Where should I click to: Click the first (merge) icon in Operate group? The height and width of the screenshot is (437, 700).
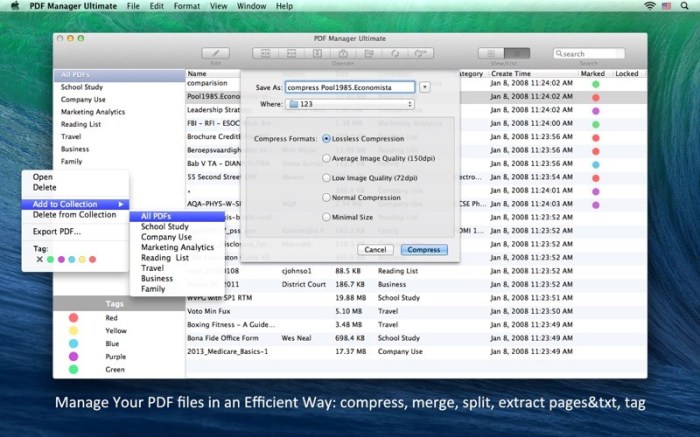[265, 54]
